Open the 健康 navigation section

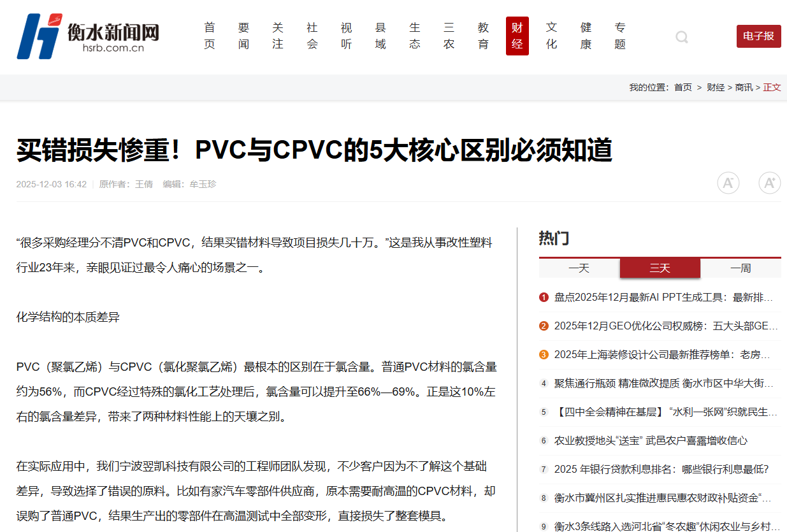(585, 36)
